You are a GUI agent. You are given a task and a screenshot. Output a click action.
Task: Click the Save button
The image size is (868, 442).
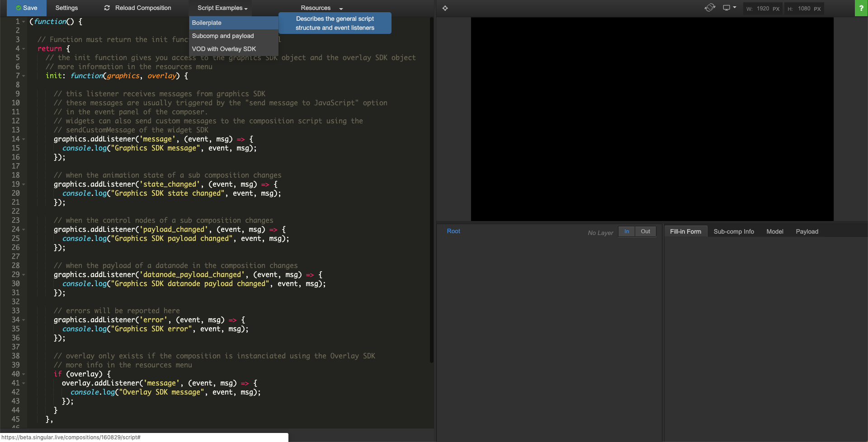click(x=26, y=8)
